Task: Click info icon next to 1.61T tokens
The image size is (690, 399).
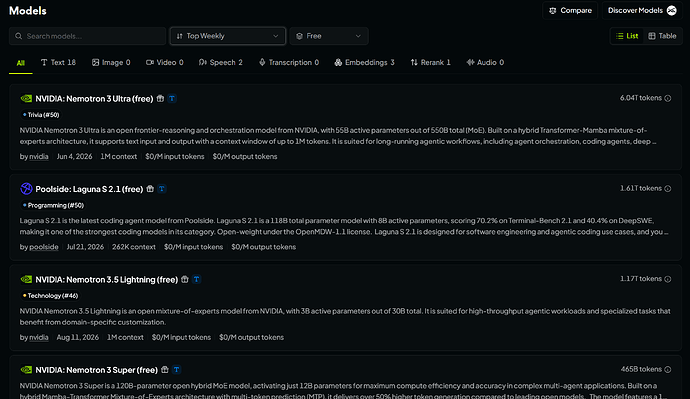Action: 668,188
